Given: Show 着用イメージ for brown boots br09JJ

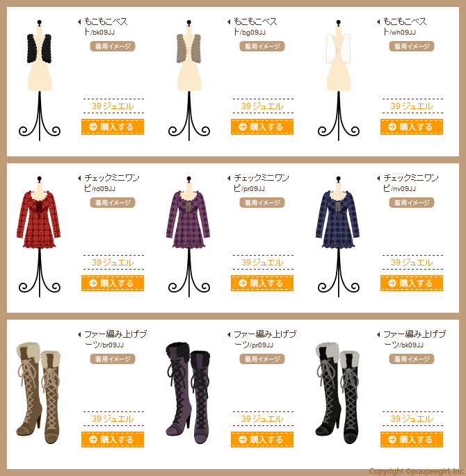Looking at the screenshot, I should (x=113, y=359).
